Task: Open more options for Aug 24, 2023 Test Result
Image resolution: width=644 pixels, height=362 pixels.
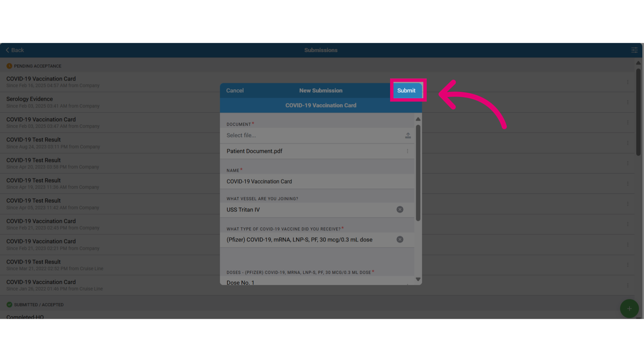Action: click(x=628, y=143)
